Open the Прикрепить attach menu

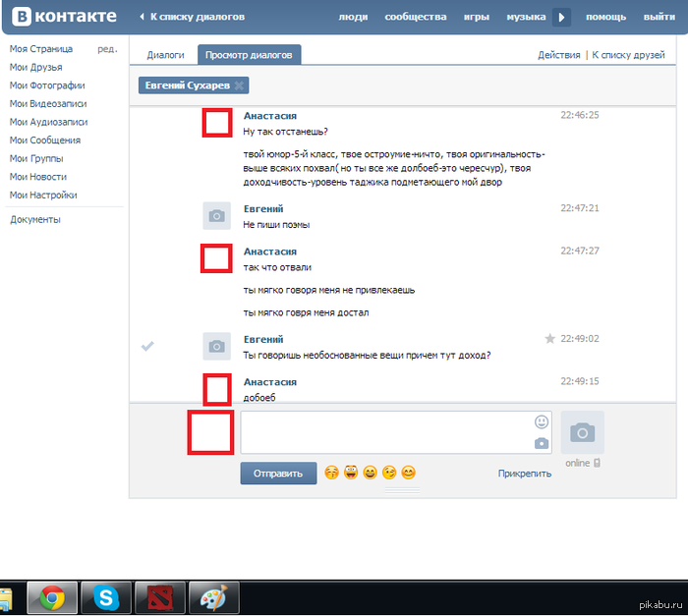[x=524, y=474]
